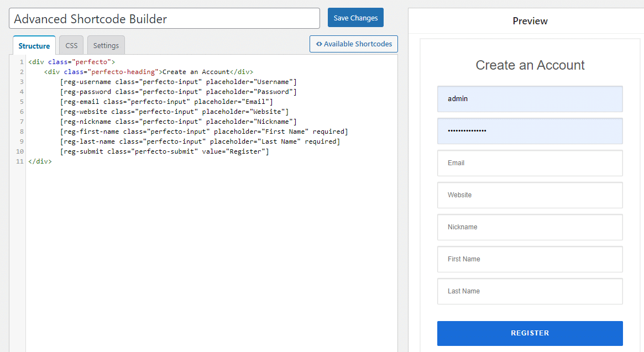Click the closing </div> on line 11

click(x=40, y=161)
